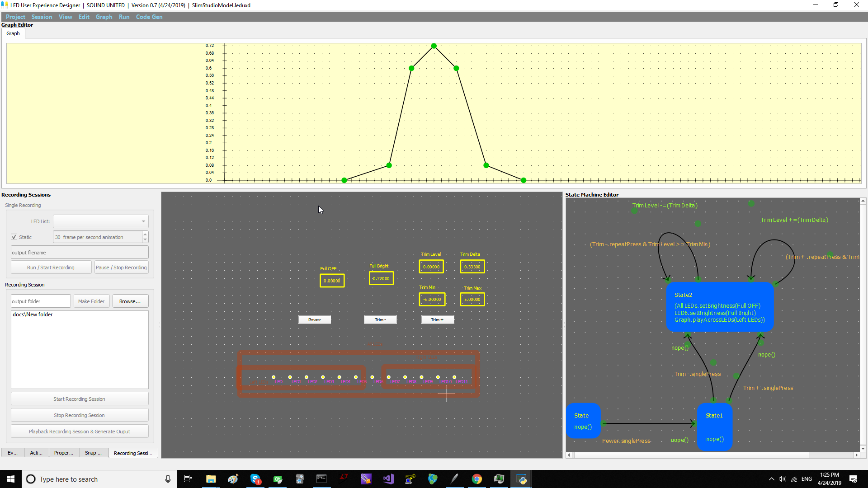Click the Full Bright value indicator

click(x=381, y=278)
